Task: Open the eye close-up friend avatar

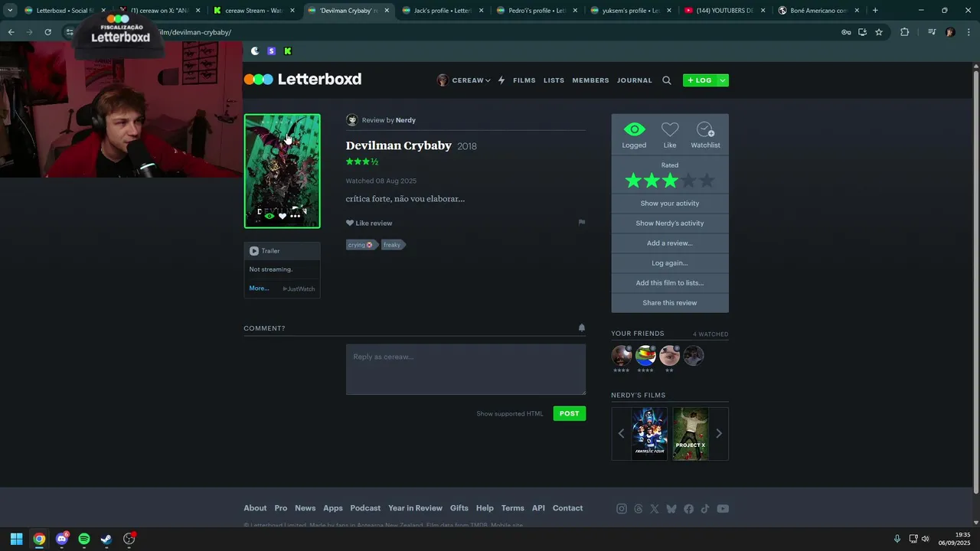Action: pyautogui.click(x=670, y=356)
